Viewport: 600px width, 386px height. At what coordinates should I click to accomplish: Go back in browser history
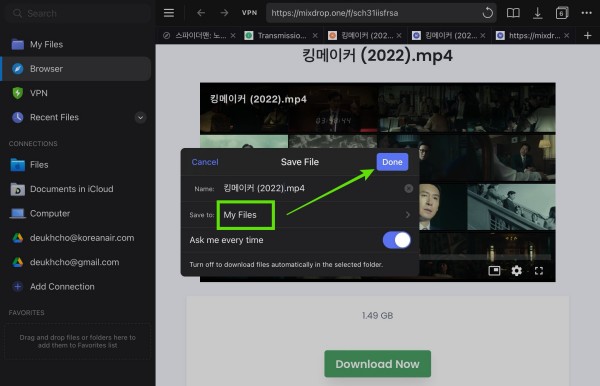tap(201, 13)
